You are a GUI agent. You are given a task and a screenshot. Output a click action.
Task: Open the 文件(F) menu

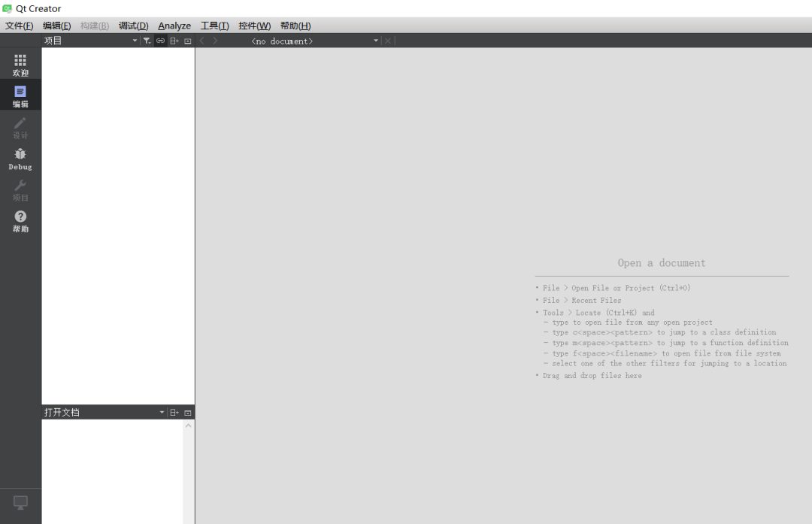[19, 26]
